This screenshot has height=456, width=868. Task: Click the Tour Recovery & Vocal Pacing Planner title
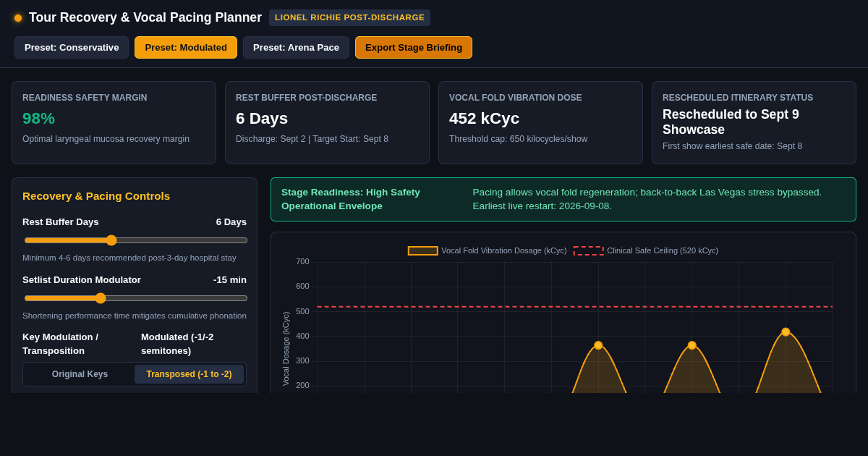[145, 17]
